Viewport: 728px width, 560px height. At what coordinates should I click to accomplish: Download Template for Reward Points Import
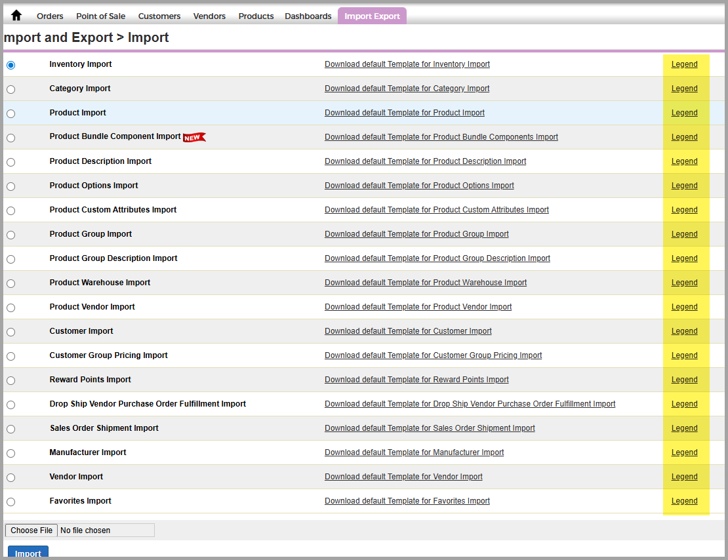pos(416,380)
